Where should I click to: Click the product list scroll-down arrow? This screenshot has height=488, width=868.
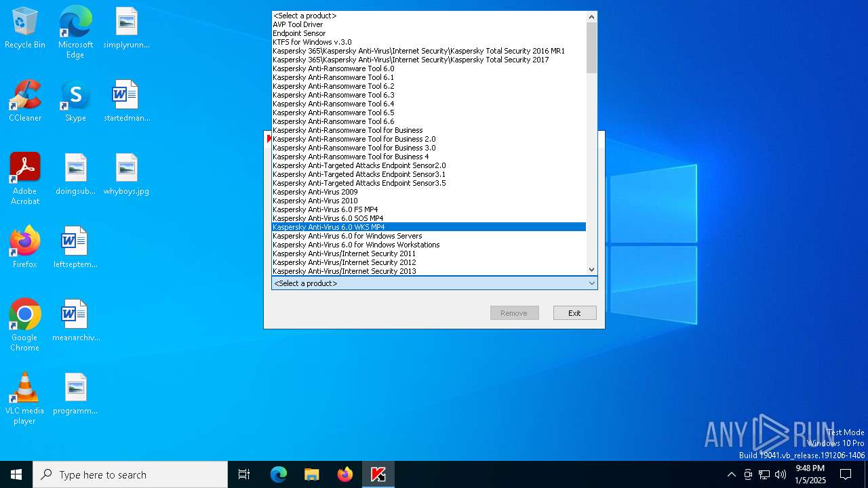[591, 270]
